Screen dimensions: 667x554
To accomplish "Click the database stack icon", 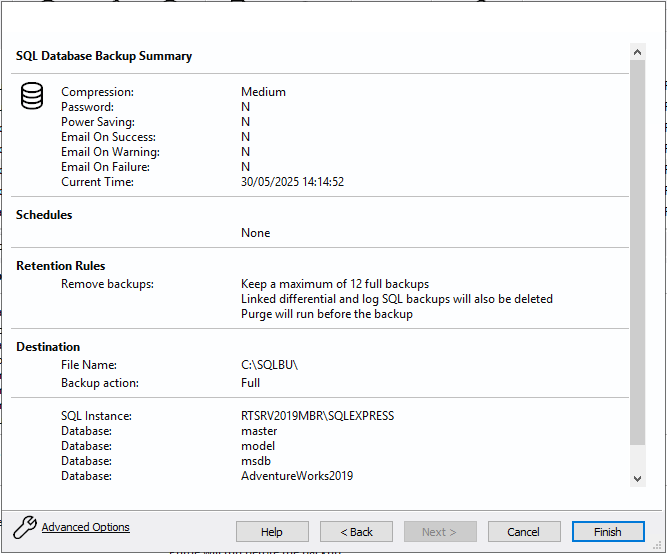I will pos(32,97).
